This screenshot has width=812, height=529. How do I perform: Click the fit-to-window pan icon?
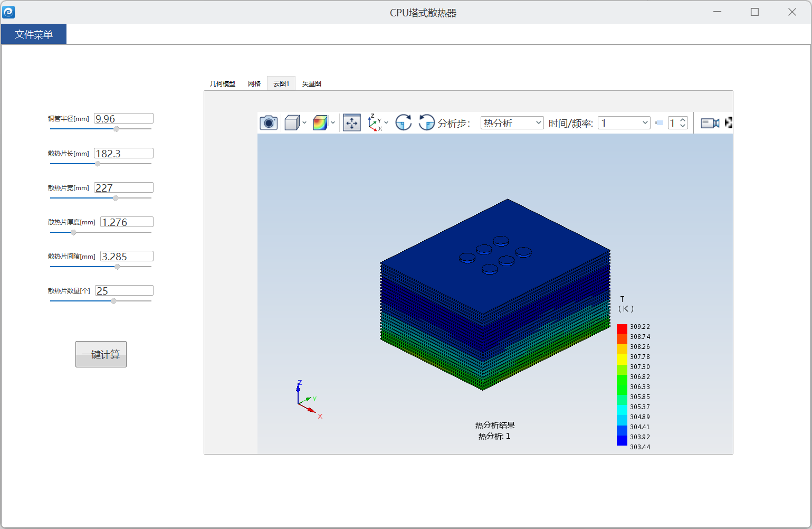[x=352, y=123]
